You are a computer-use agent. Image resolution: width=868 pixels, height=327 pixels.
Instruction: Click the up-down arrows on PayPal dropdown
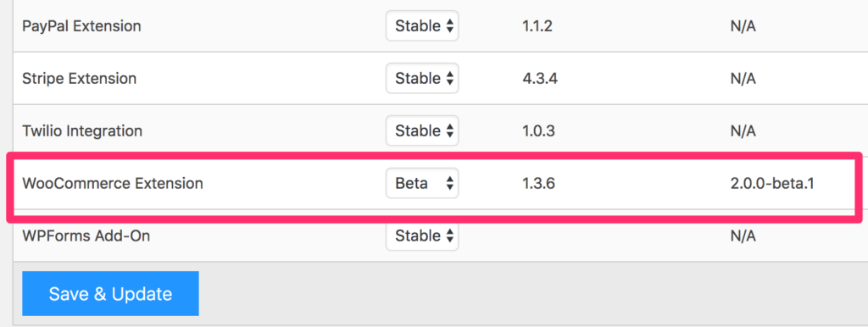tap(449, 25)
